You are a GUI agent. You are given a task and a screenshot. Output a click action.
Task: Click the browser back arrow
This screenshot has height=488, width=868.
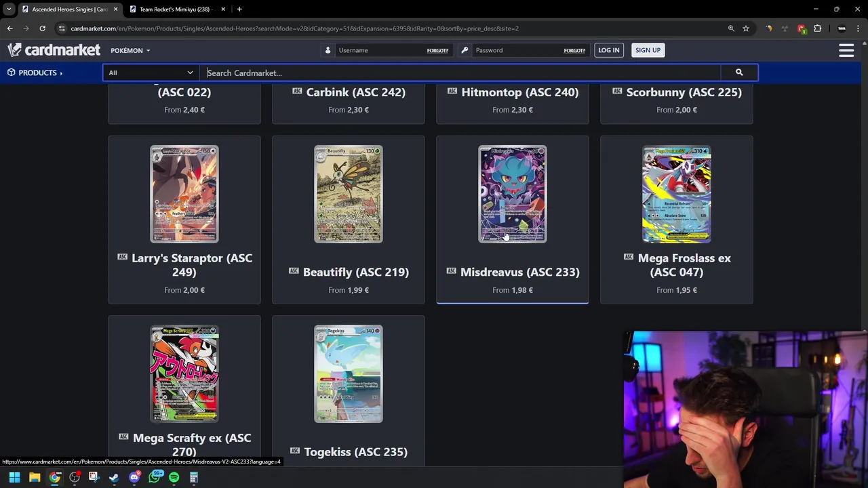tap(9, 28)
